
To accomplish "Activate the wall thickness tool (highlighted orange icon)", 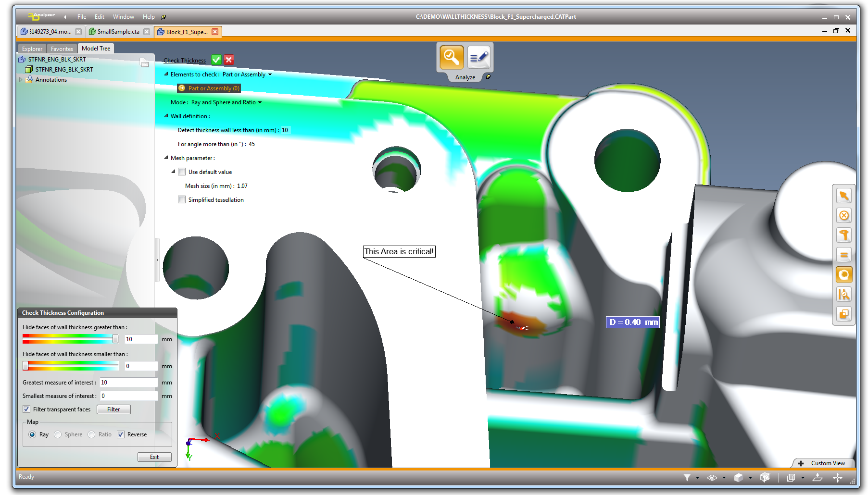I will click(x=844, y=274).
